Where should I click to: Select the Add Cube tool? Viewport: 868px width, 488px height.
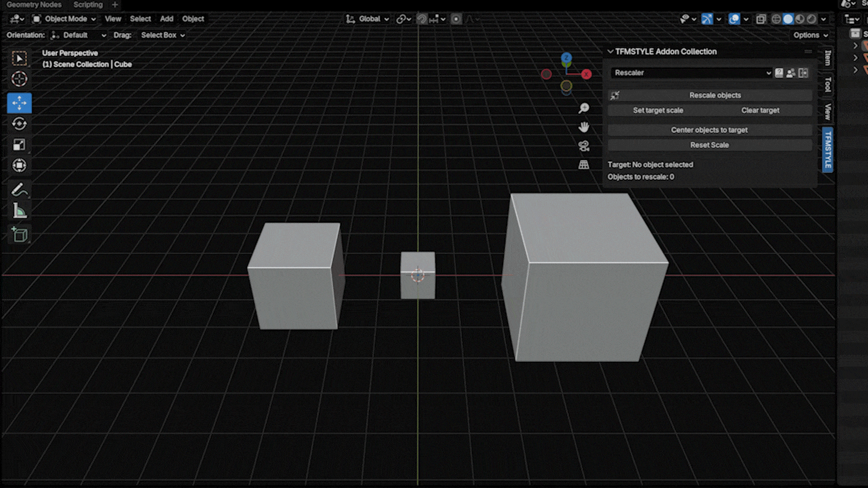[x=19, y=235]
